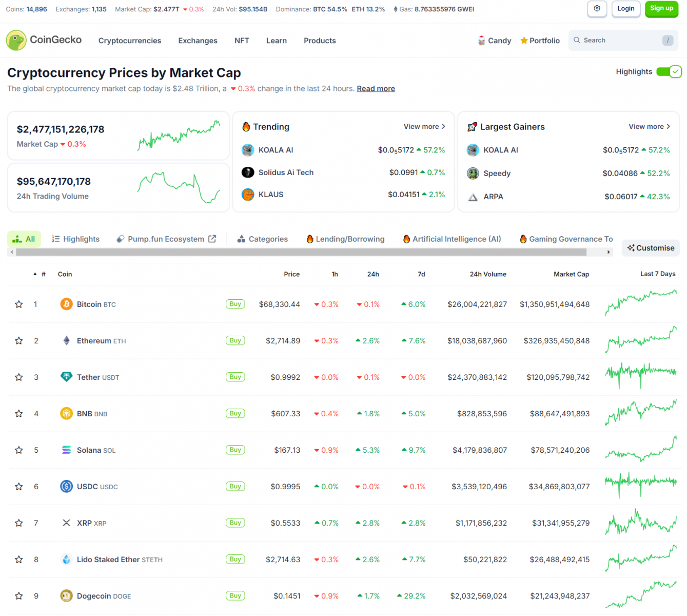Click the CoinGecko gecko logo
Viewport: 687px width, 616px height.
(x=16, y=40)
